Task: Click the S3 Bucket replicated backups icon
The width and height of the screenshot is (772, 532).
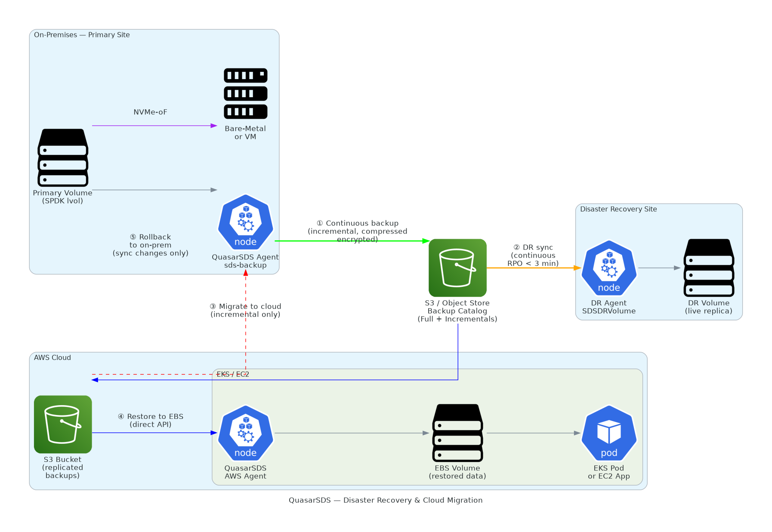Action: coord(63,424)
